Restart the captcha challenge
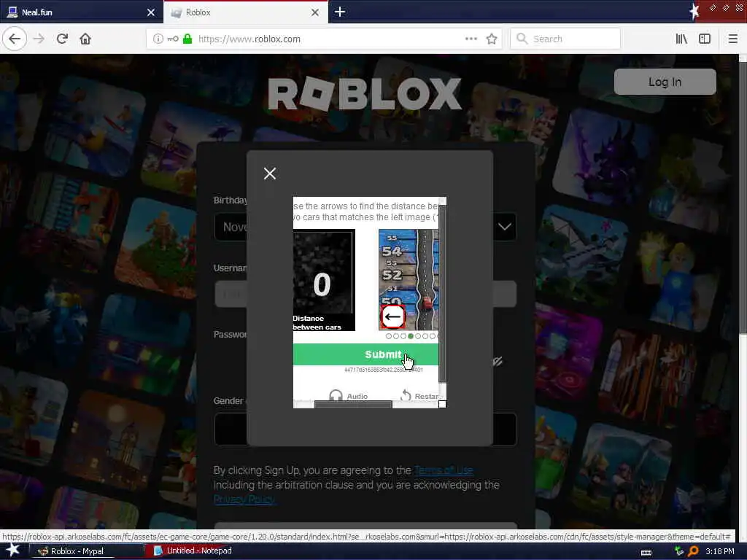 [x=420, y=396]
